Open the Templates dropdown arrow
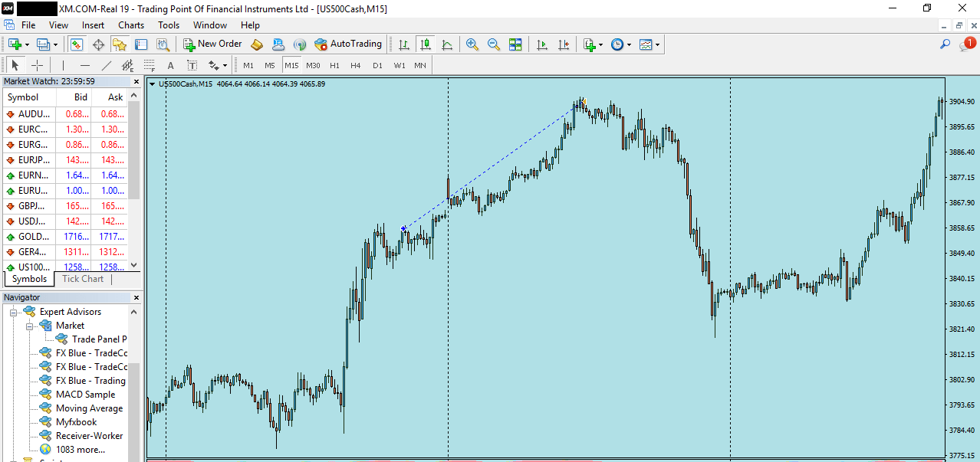 [657, 45]
